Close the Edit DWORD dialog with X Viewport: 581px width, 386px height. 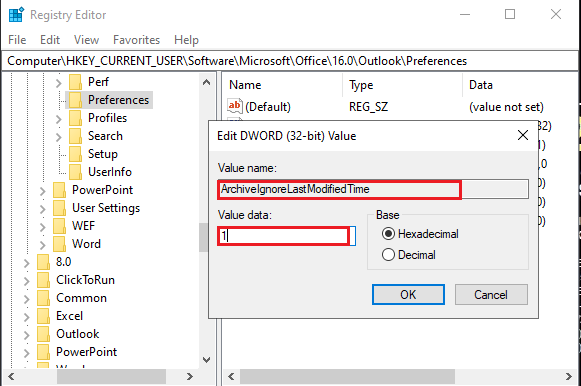point(523,135)
